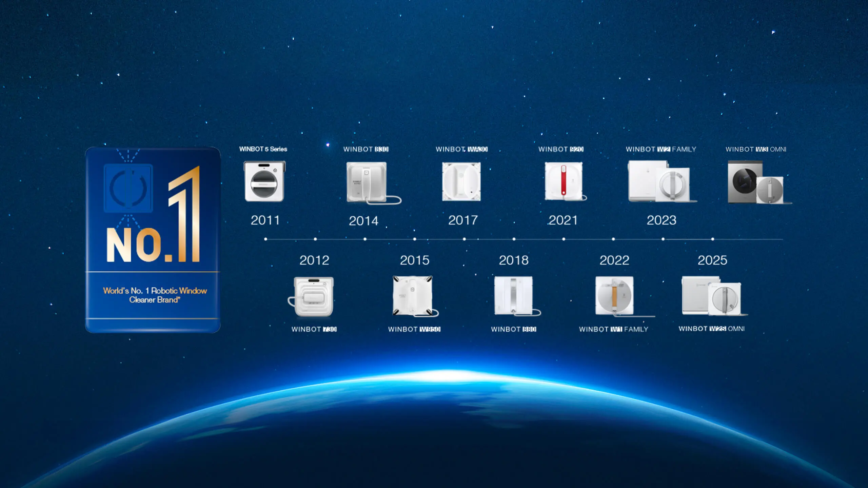868x488 pixels.
Task: Open the WINBOT W2 FAMILY product image
Action: pos(659,181)
